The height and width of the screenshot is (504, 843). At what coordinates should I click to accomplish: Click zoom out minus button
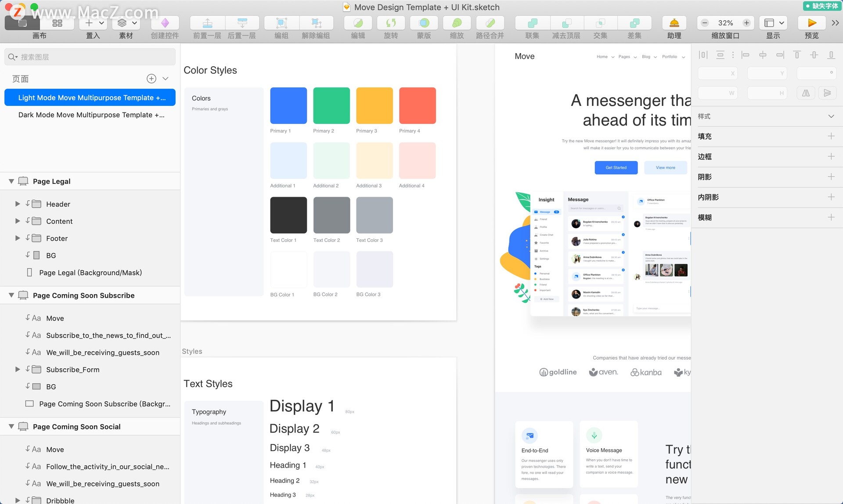pos(705,23)
